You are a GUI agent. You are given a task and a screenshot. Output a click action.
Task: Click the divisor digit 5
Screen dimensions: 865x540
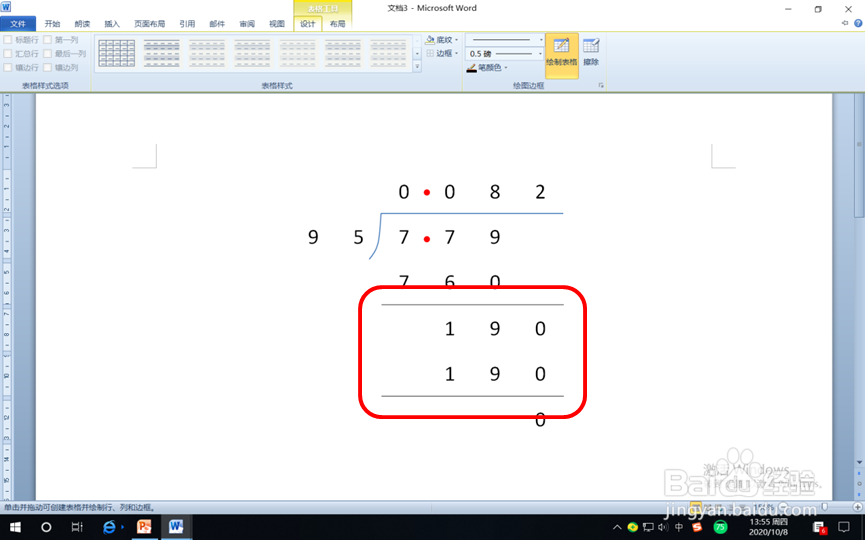359,237
